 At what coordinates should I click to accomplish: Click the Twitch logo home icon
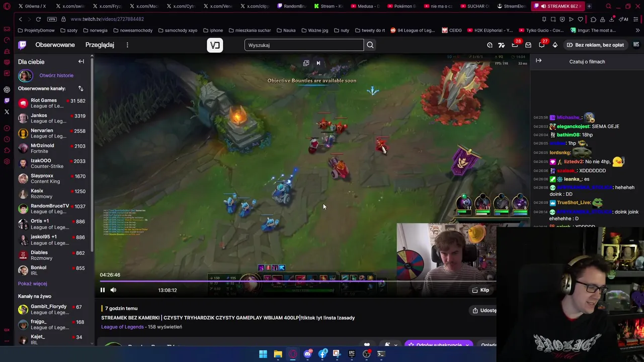tap(22, 45)
